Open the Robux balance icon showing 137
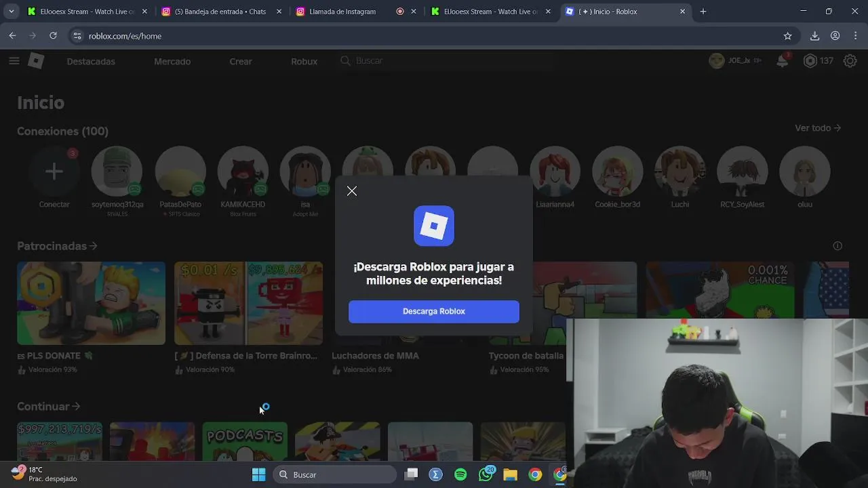The height and width of the screenshot is (488, 868). [x=810, y=61]
